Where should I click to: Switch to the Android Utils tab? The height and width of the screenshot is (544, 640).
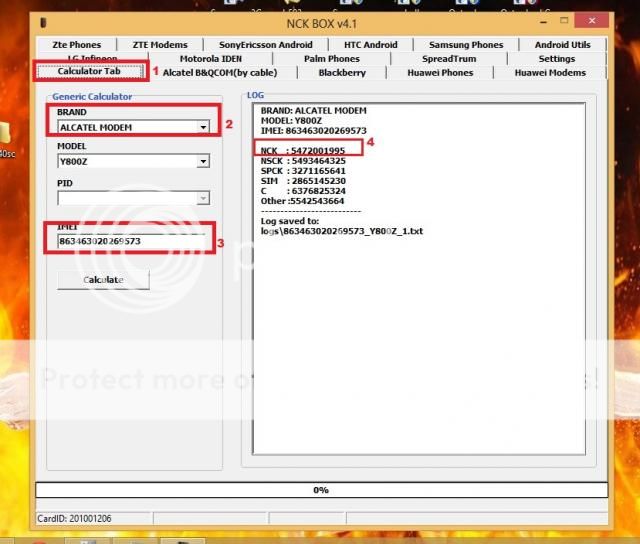562,45
